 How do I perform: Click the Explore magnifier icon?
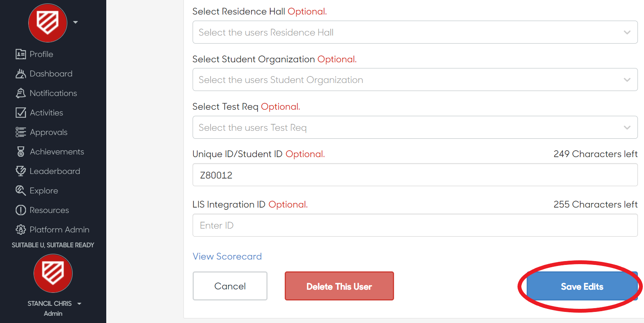point(21,191)
